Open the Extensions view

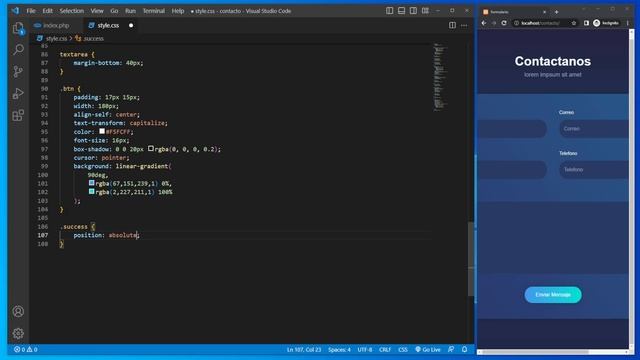point(18,115)
